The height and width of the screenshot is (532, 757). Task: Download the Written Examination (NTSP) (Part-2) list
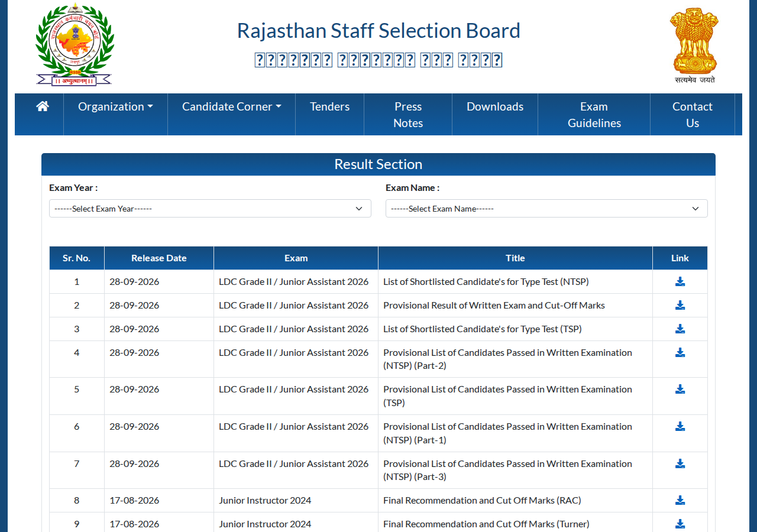pos(680,352)
